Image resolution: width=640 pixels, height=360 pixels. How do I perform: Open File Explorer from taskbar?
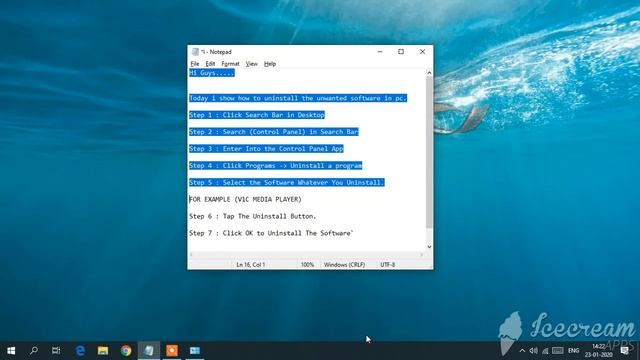click(x=103, y=351)
